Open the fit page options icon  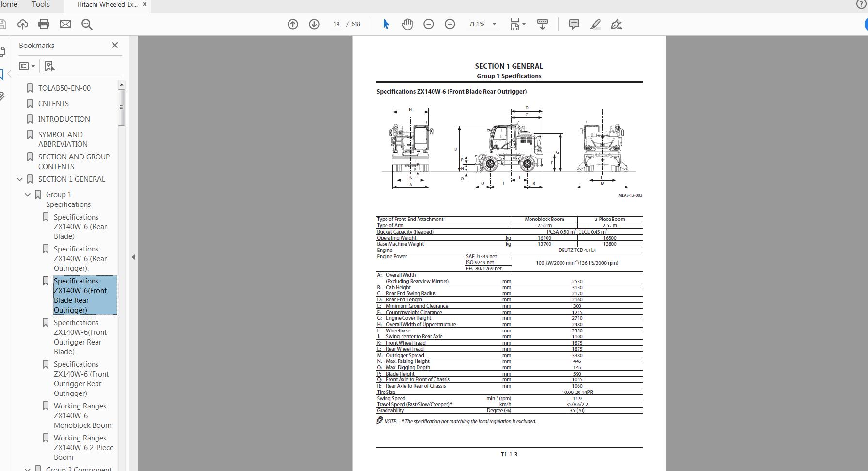(517, 24)
